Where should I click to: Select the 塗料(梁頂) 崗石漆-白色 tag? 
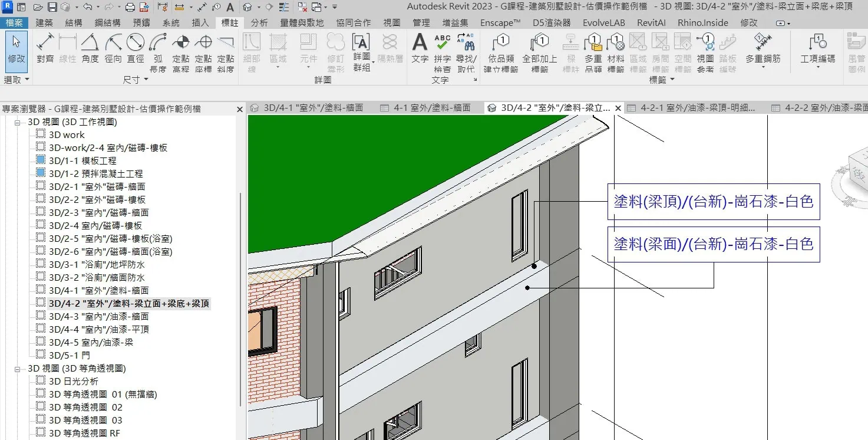pos(713,201)
